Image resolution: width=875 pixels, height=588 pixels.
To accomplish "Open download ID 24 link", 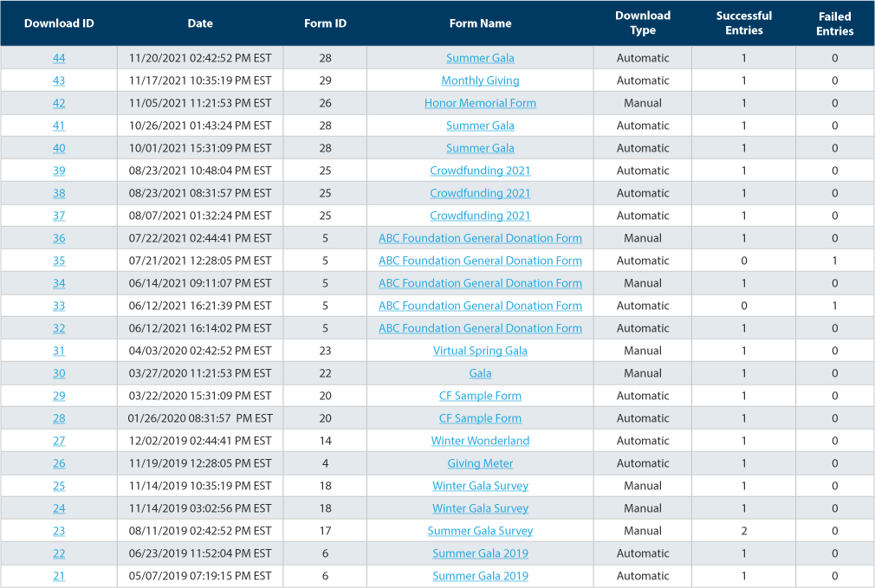I will 59,508.
